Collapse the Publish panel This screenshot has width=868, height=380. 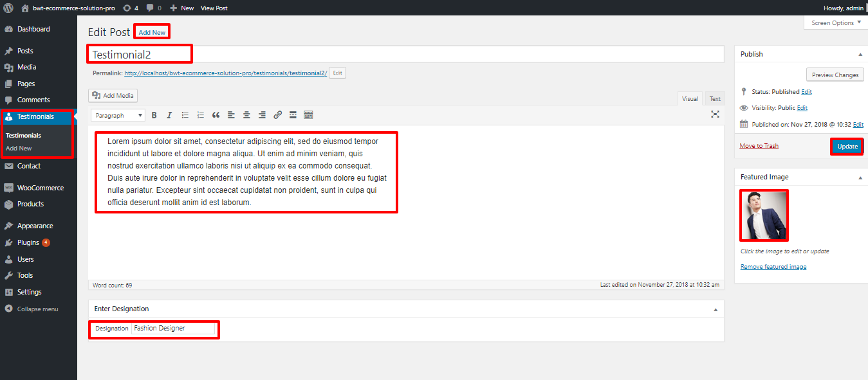(x=860, y=55)
